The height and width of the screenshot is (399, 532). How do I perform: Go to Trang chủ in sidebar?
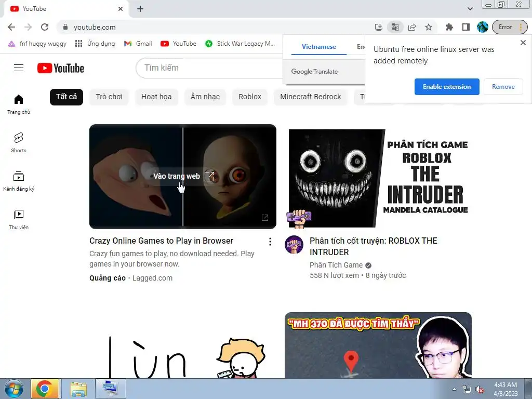tap(19, 104)
